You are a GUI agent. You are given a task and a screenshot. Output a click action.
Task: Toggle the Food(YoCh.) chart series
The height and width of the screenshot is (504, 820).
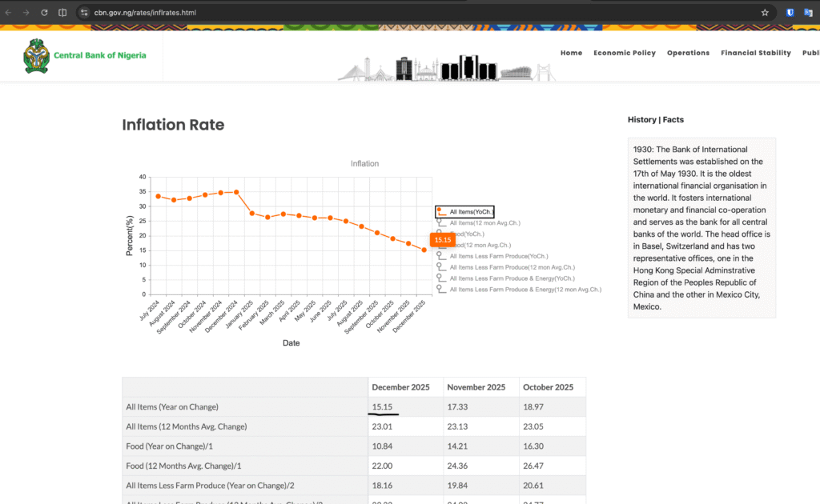(x=468, y=234)
